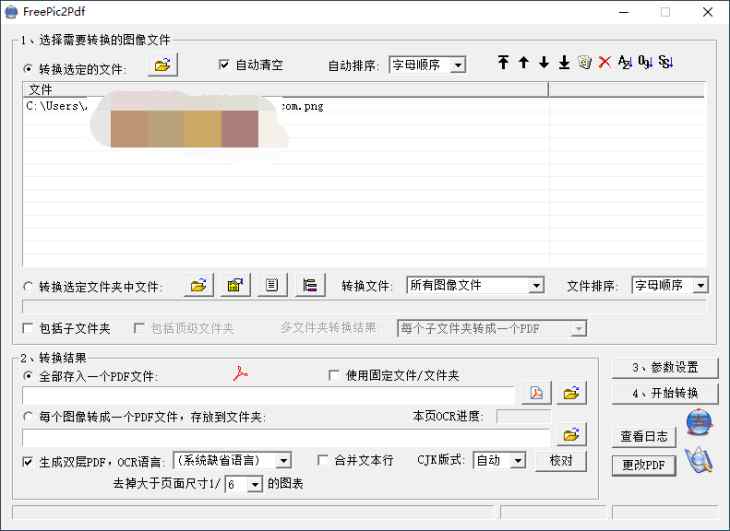Click 3、参数设置 button
Viewport: 730px width, 531px height.
665,367
